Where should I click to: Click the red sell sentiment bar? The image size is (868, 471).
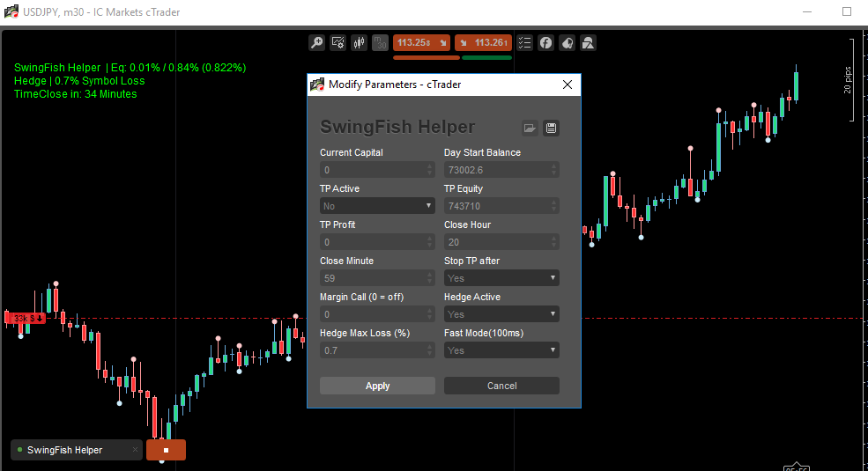click(427, 57)
